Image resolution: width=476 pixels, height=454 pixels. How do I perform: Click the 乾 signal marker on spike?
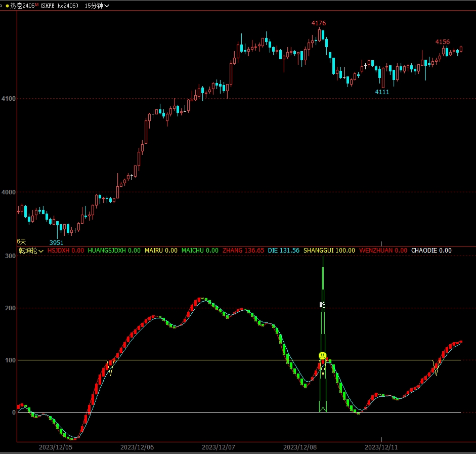[323, 305]
